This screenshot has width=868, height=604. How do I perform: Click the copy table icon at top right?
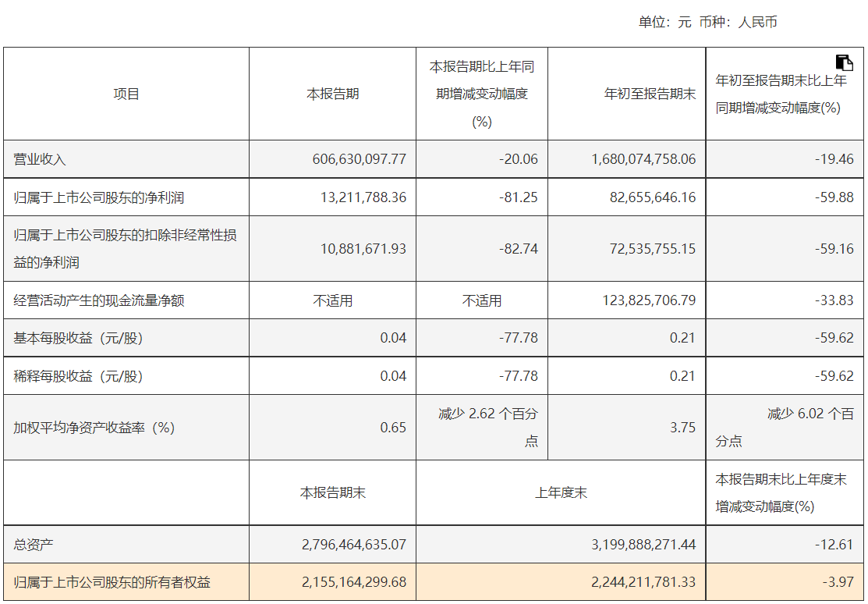coord(844,62)
